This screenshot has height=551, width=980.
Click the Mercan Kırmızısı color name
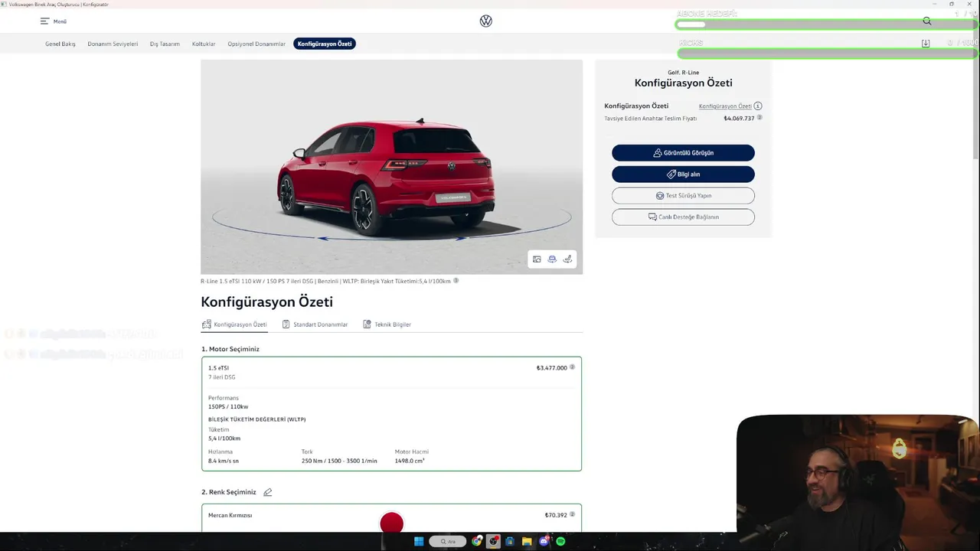[230, 516]
